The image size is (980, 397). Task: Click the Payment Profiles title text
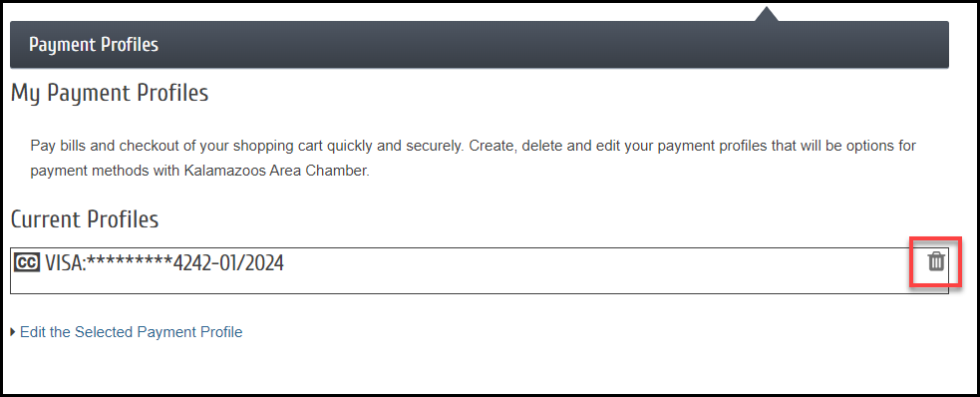[94, 45]
